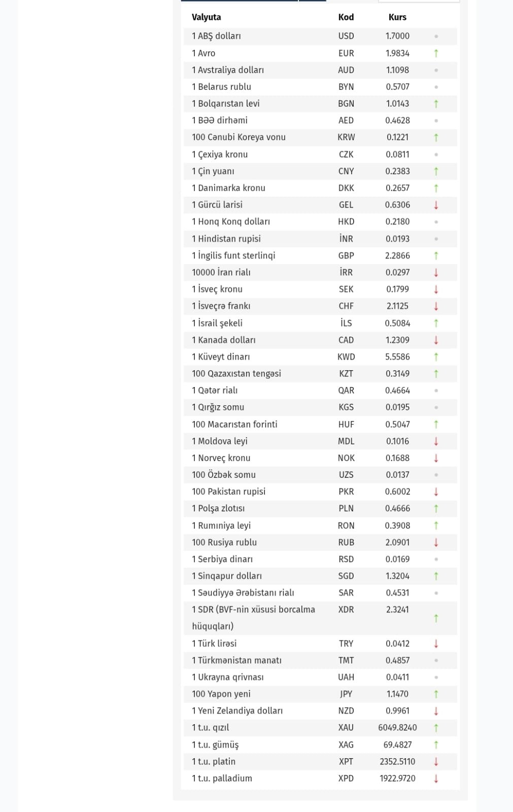Click the red down arrow for Rusiya rublu

pyautogui.click(x=436, y=542)
